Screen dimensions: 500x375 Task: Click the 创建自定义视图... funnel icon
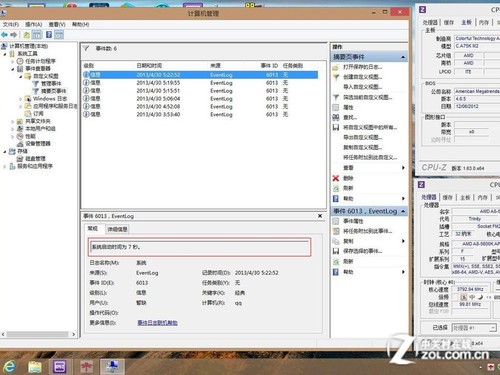(336, 77)
